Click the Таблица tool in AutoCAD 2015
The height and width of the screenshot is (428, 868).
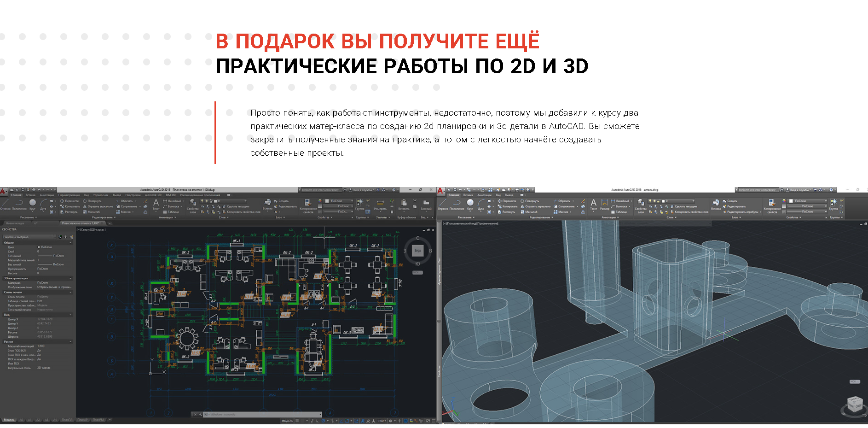point(171,212)
